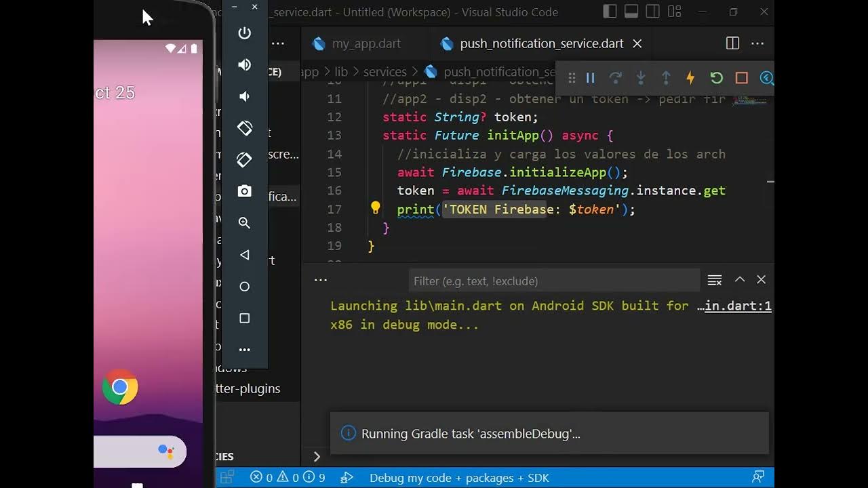Focus debug console filter input
Image resolution: width=868 pixels, height=488 pixels.
coord(554,281)
